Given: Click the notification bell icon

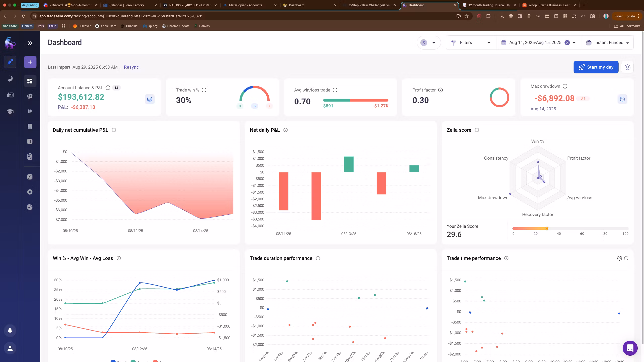Looking at the screenshot, I should (x=10, y=330).
